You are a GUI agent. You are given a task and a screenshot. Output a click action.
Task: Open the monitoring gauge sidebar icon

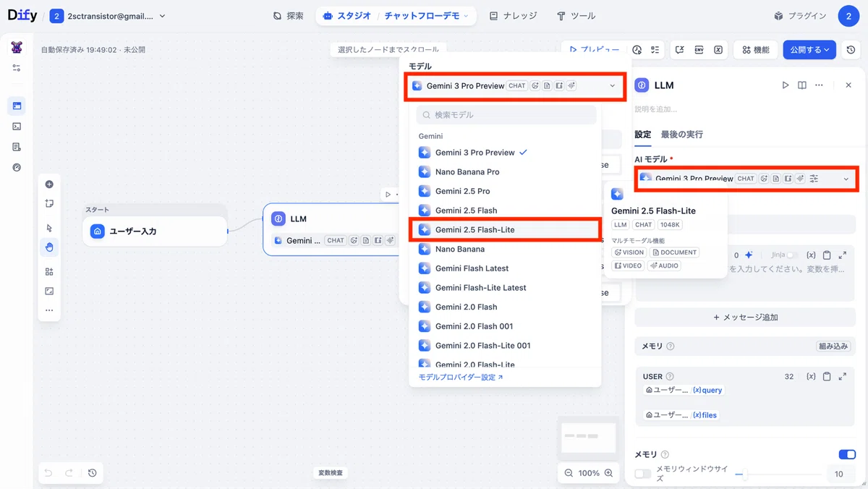tap(17, 167)
